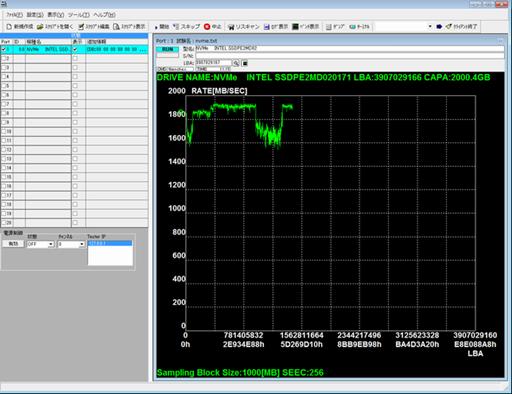Click the 'DRIVE NAME:NVMe' green graph header text
This screenshot has height=394, width=512.
point(197,77)
